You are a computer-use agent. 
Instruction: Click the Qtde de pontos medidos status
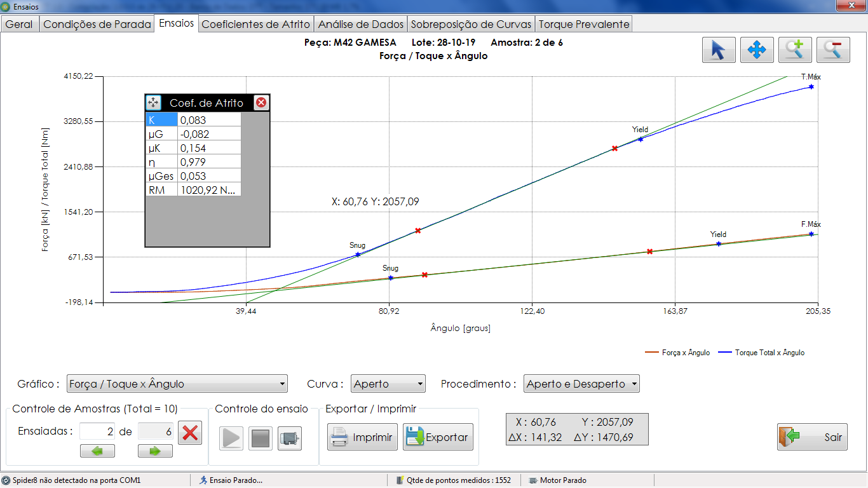454,480
